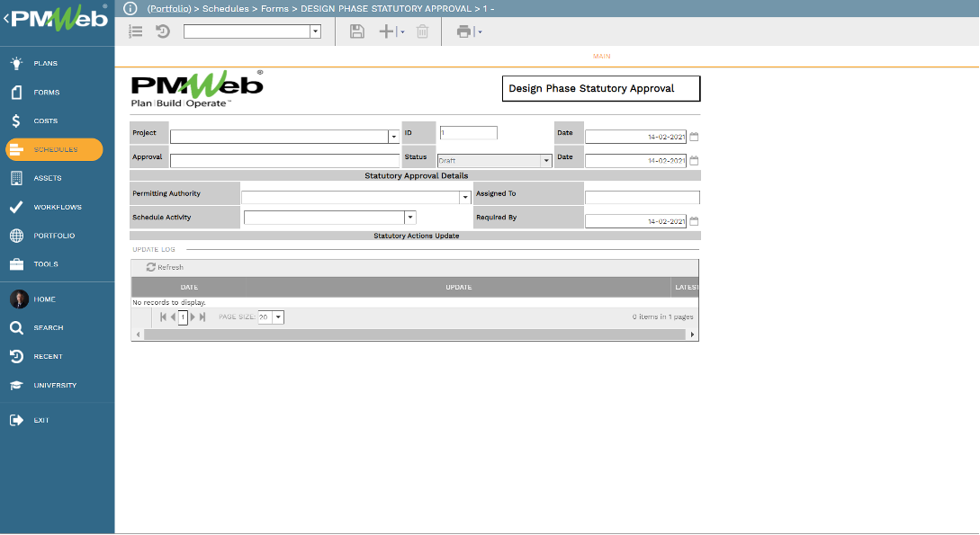Click the University graduation cap icon
This screenshot has width=980, height=535.
pyautogui.click(x=17, y=385)
